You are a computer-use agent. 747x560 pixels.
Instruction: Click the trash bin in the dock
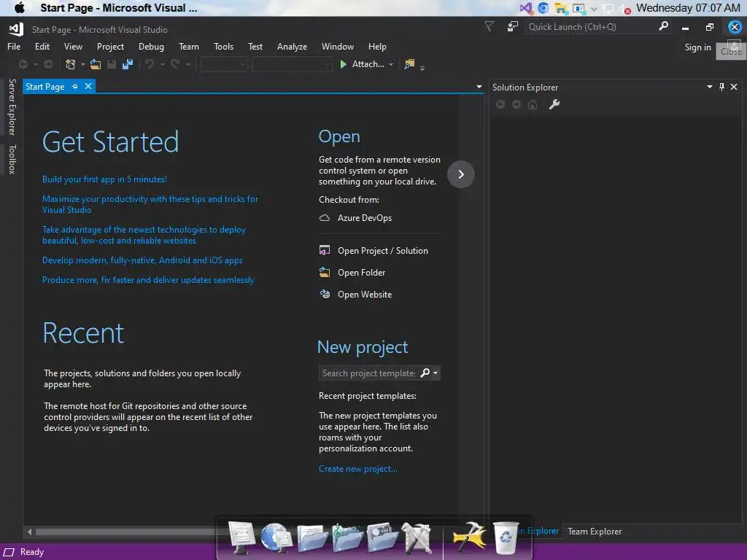pos(505,538)
